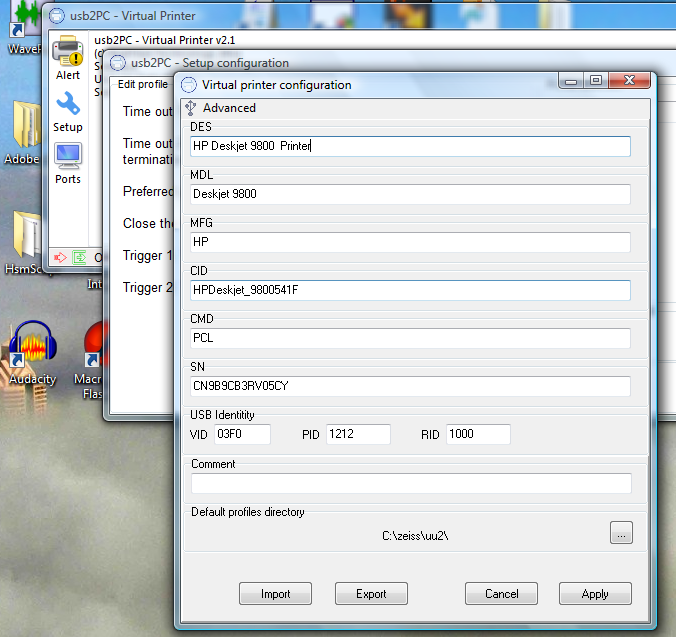Screen dimensions: 676x637
Task: Open the Adobe folder on the desktop
Action: coord(27,125)
